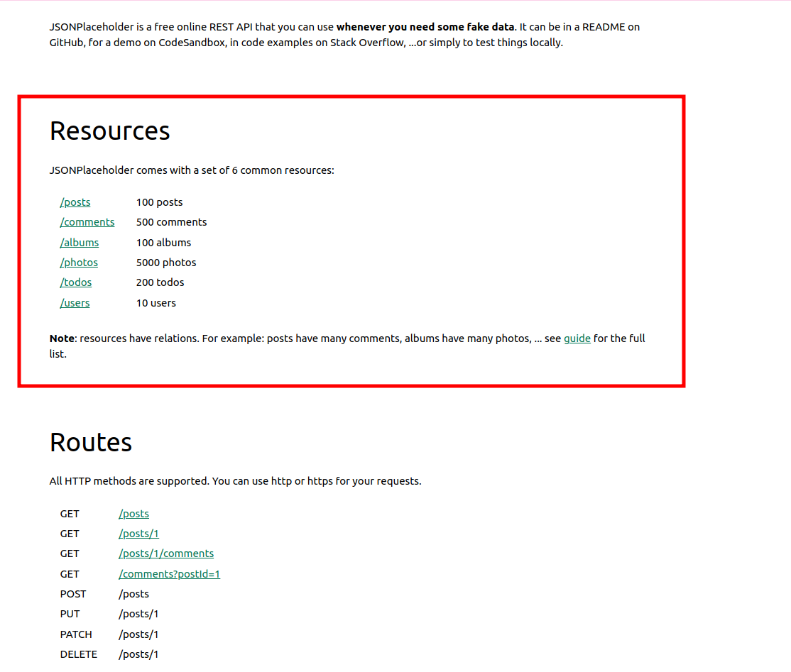The height and width of the screenshot is (672, 791).
Task: Click the PATCH method label
Action: (x=76, y=634)
